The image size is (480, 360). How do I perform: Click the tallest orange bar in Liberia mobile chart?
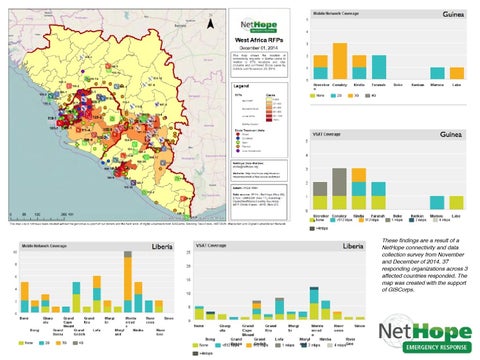point(128,279)
